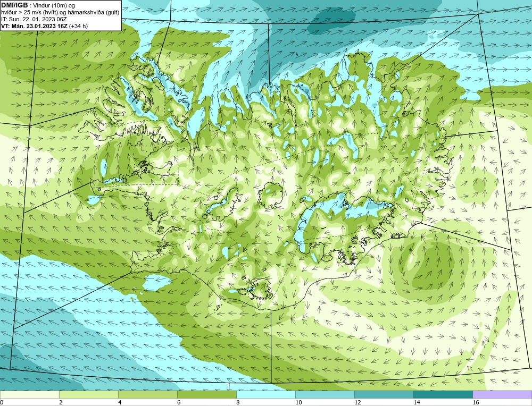Click the 4–6 m/s green legend swatch
The image size is (532, 406).
pyautogui.click(x=148, y=394)
